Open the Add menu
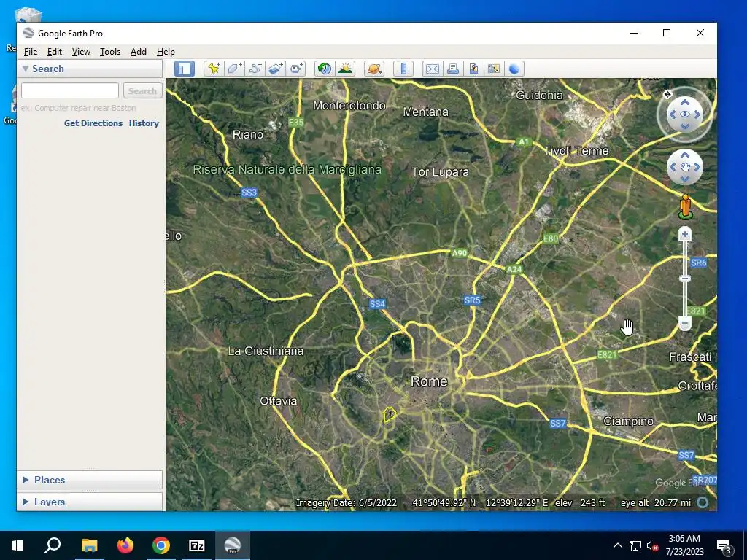 [138, 52]
